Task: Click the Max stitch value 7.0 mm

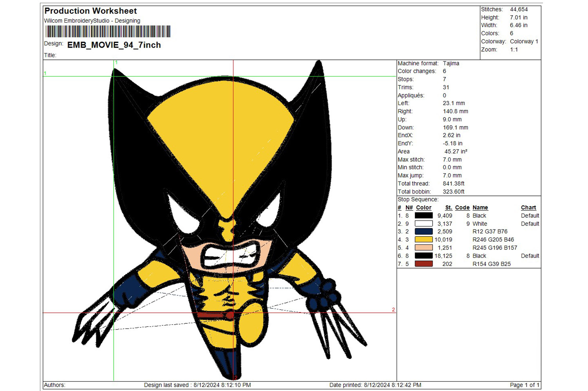Action: point(452,160)
